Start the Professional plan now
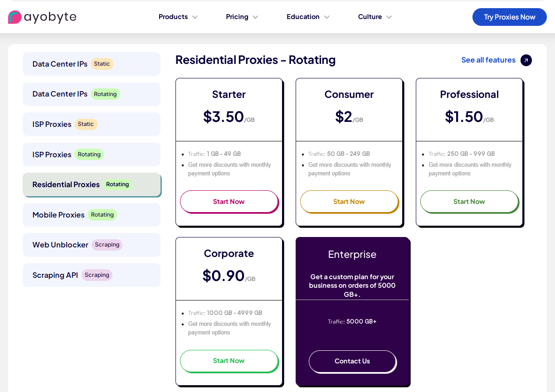Image resolution: width=555 pixels, height=392 pixels. pos(469,202)
